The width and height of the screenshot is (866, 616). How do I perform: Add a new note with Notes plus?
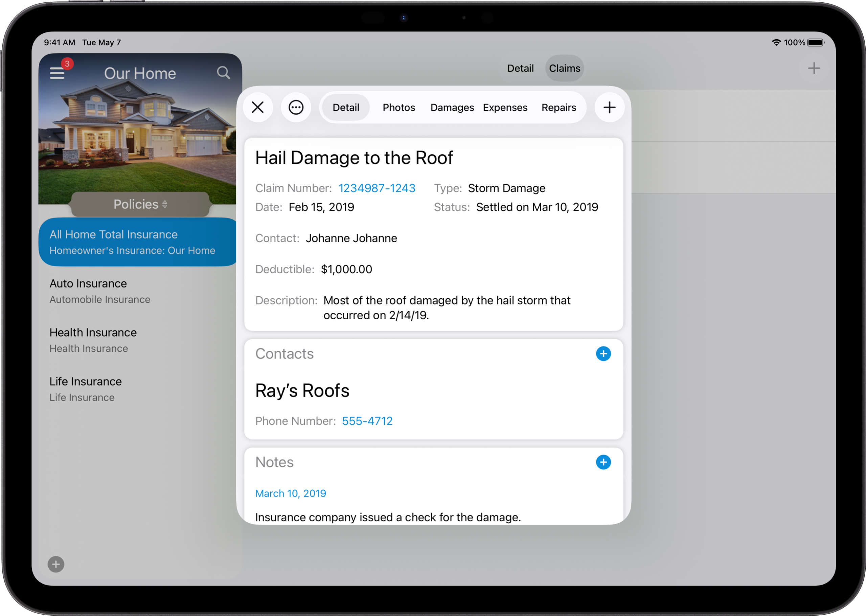pos(603,462)
